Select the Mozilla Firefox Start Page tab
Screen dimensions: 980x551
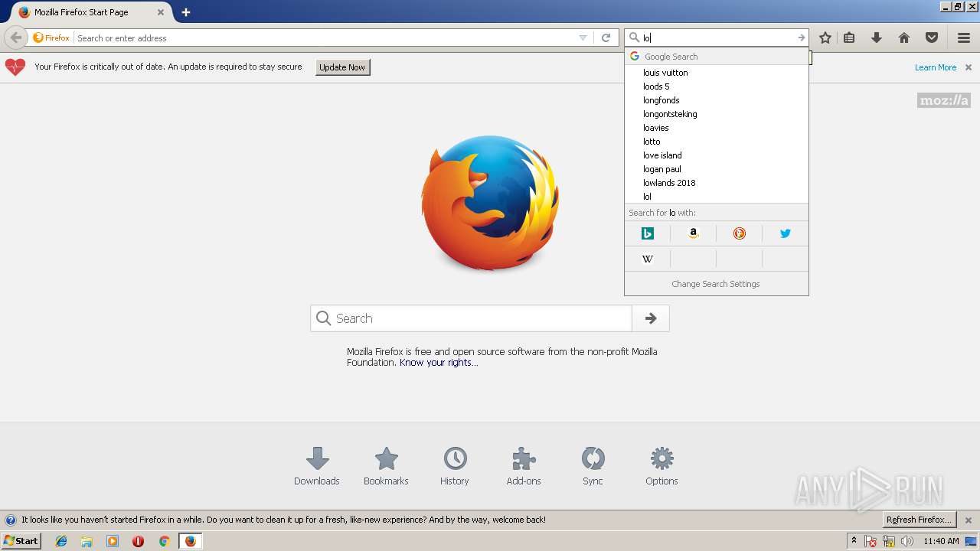pyautogui.click(x=92, y=12)
